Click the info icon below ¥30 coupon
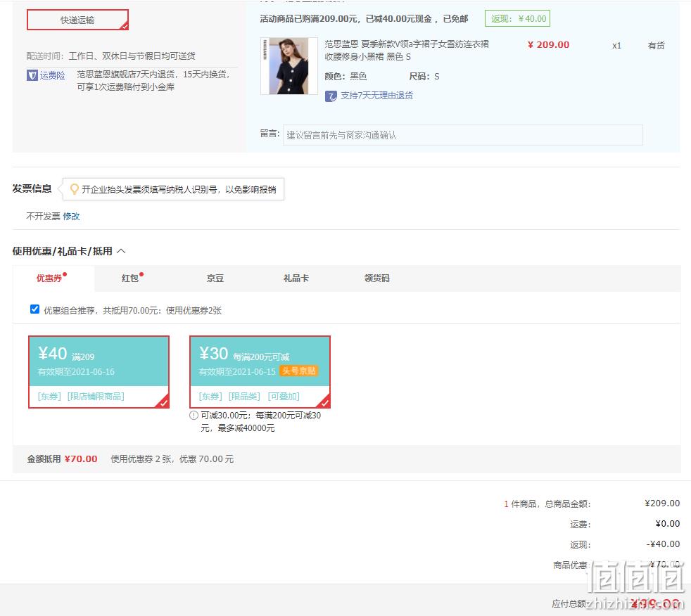The width and height of the screenshot is (691, 616). [194, 415]
